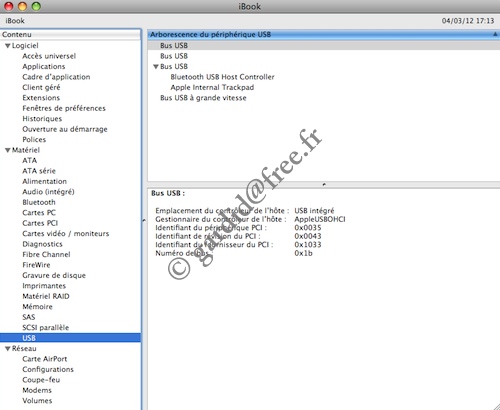The height and width of the screenshot is (410, 500).
Task: Click the bus number value 0x1b
Action: point(303,253)
